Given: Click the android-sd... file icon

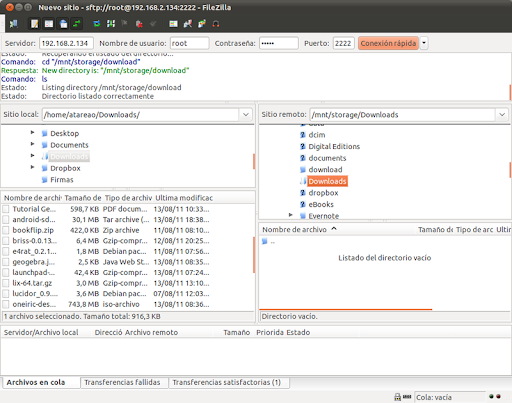Looking at the screenshot, I should tap(6, 220).
